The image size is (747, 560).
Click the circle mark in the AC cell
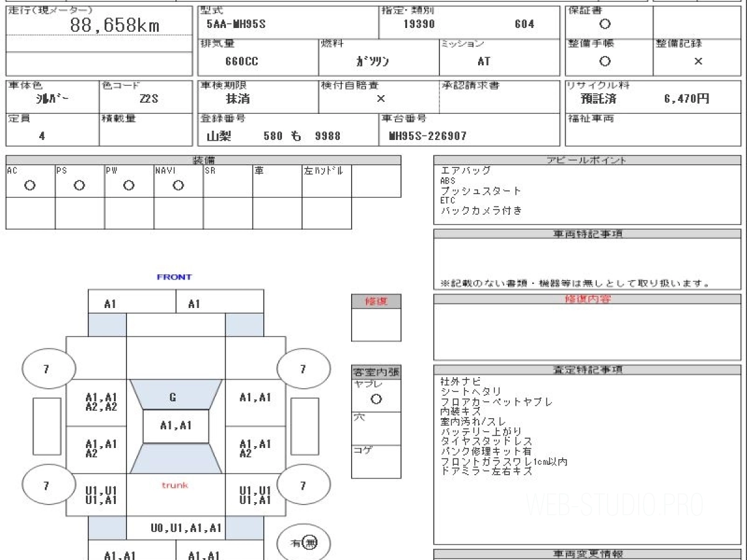[29, 185]
